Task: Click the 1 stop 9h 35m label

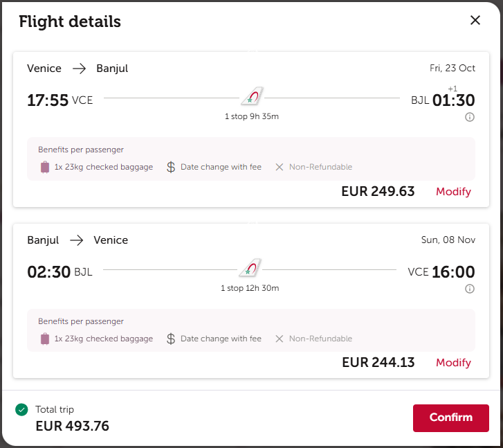Action: [252, 116]
